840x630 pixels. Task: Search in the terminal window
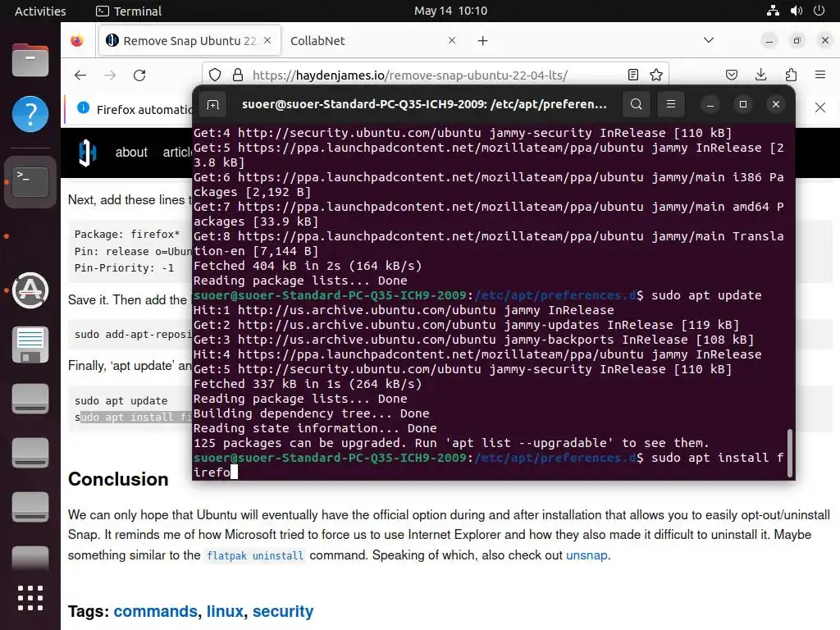(636, 104)
